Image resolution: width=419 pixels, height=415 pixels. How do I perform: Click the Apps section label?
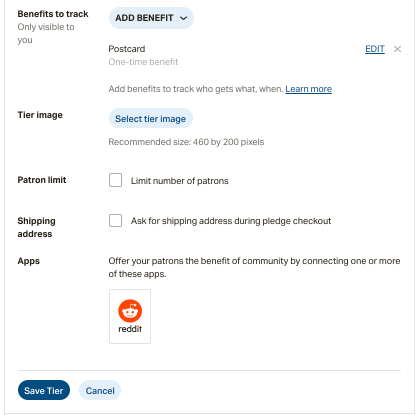(29, 261)
